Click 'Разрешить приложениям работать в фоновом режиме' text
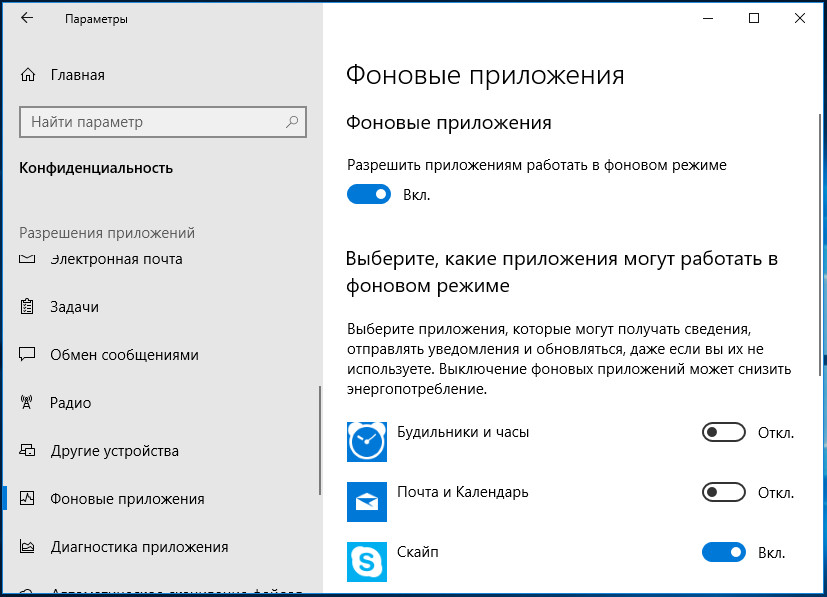Image resolution: width=827 pixels, height=597 pixels. coord(537,165)
